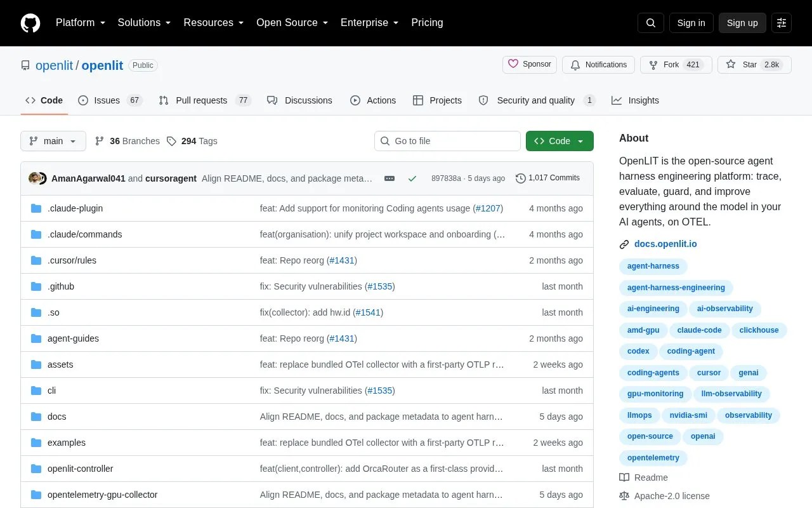The width and height of the screenshot is (812, 508).
Task: Click folder icon next to agent-guides
Action: coord(36,338)
